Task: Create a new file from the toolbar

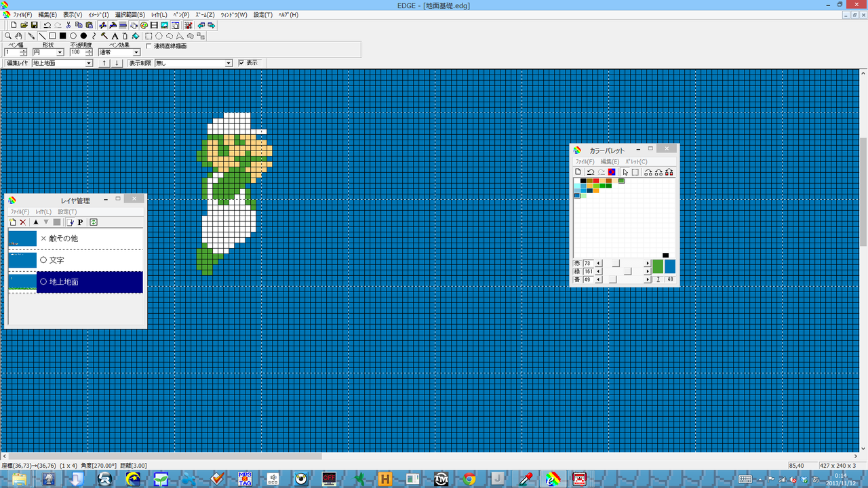Action: point(14,25)
